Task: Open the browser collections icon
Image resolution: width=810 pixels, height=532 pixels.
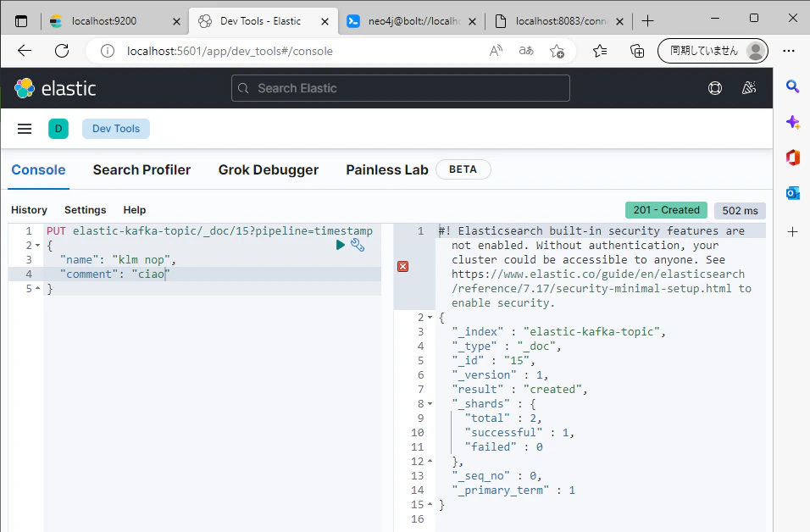Action: tap(637, 51)
